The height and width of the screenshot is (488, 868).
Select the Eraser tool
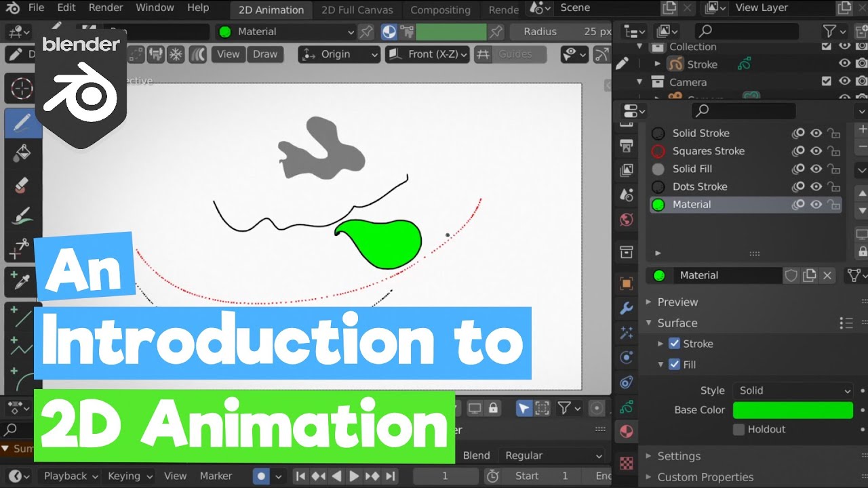click(22, 184)
